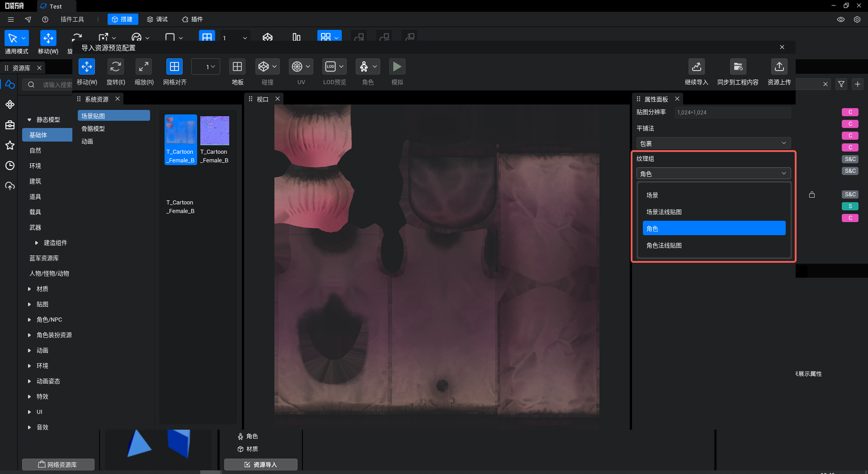Choose highlighted 角色 option in list
This screenshot has height=474, width=868.
pyautogui.click(x=714, y=228)
